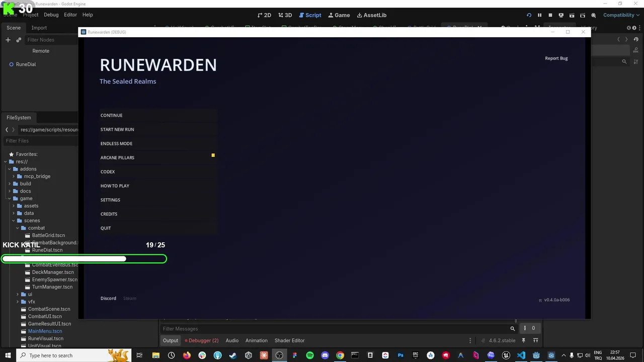
Task: Open the Discord link in the game window
Action: pos(108,298)
